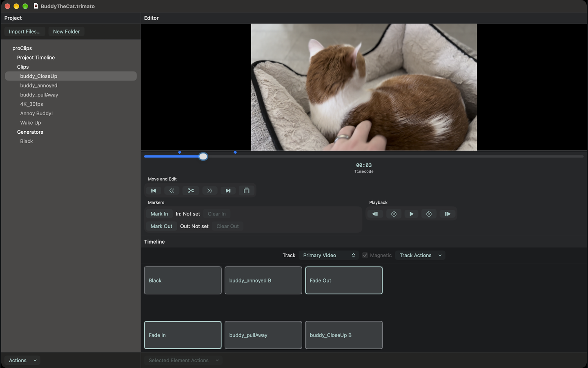Viewport: 588px width, 368px height.
Task: Move backward with the double-left chevron button
Action: pos(172,191)
